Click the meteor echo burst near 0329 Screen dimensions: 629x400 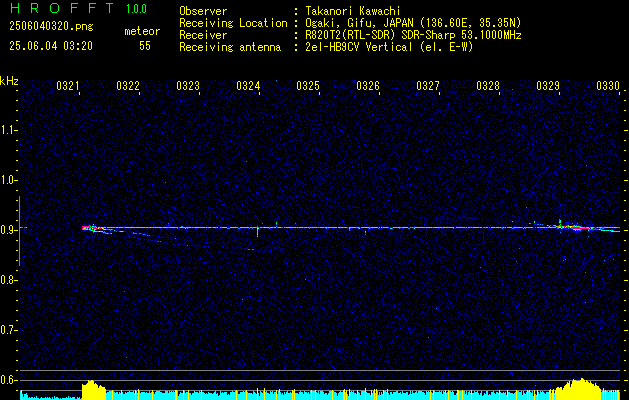pyautogui.click(x=576, y=227)
